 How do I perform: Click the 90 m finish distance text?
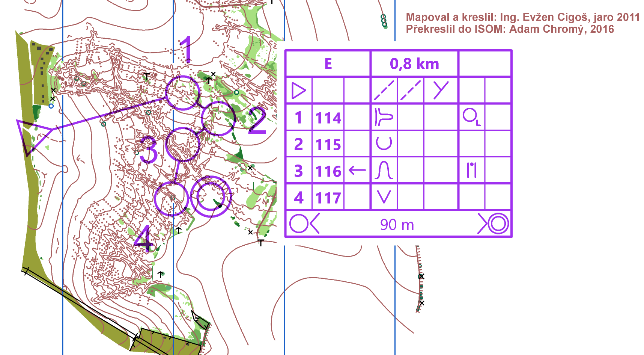[397, 225]
